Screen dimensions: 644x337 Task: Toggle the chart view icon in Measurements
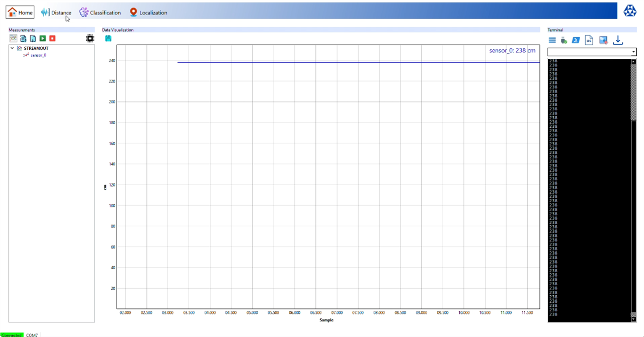[13, 38]
